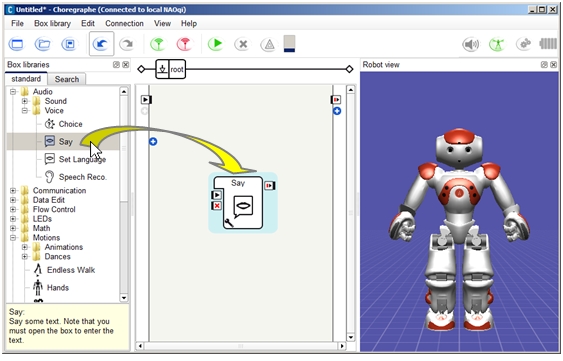Image resolution: width=563 pixels, height=361 pixels.
Task: Click the New project toolbar icon
Action: tap(17, 44)
